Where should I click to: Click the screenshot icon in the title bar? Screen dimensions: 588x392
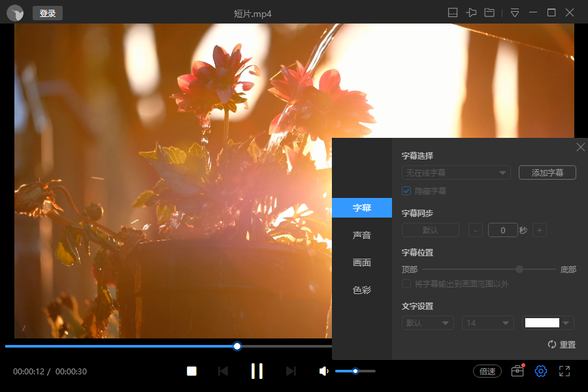tap(453, 12)
